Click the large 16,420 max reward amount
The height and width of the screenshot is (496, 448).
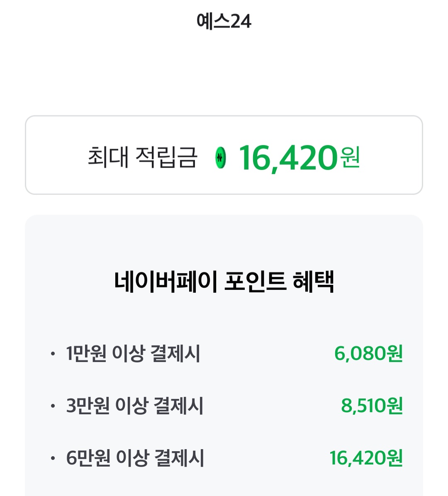(x=288, y=158)
